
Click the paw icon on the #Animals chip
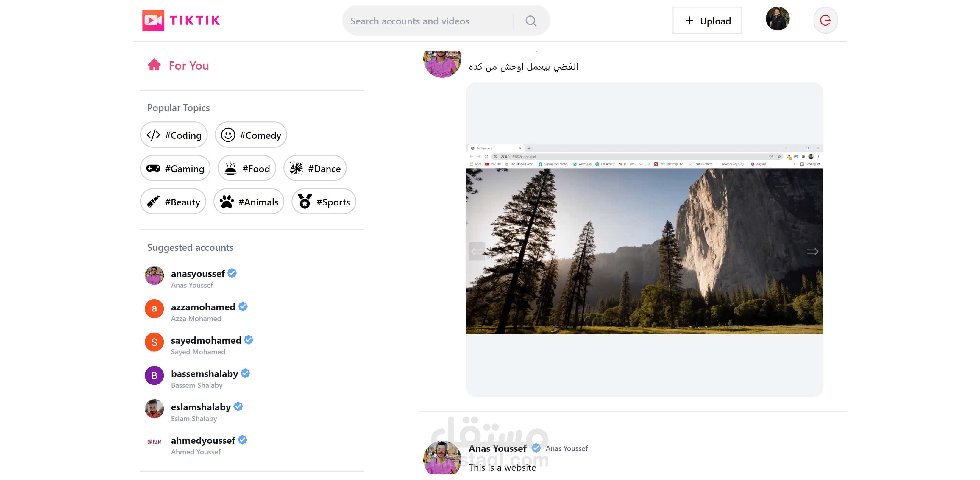point(227,201)
